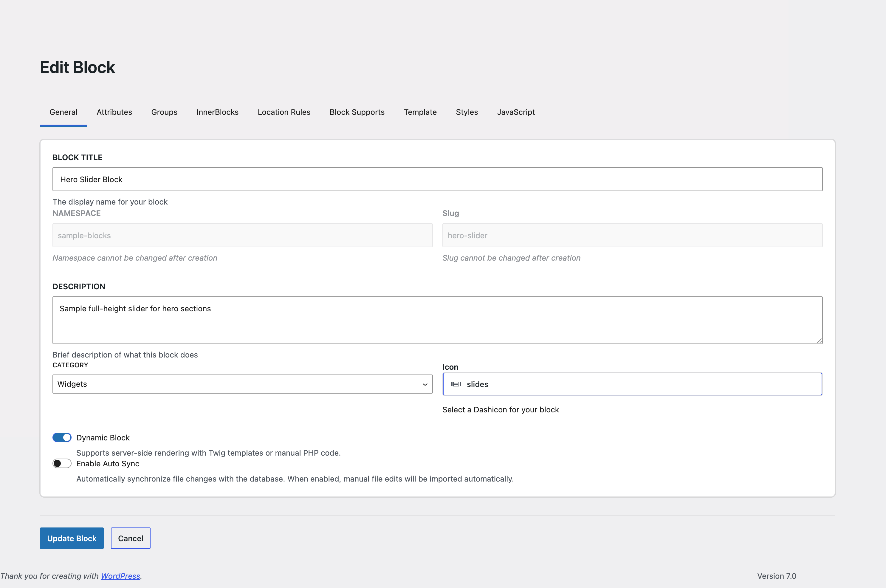Open the Category dropdown showing Widgets
Image resolution: width=886 pixels, height=588 pixels.
click(x=242, y=384)
